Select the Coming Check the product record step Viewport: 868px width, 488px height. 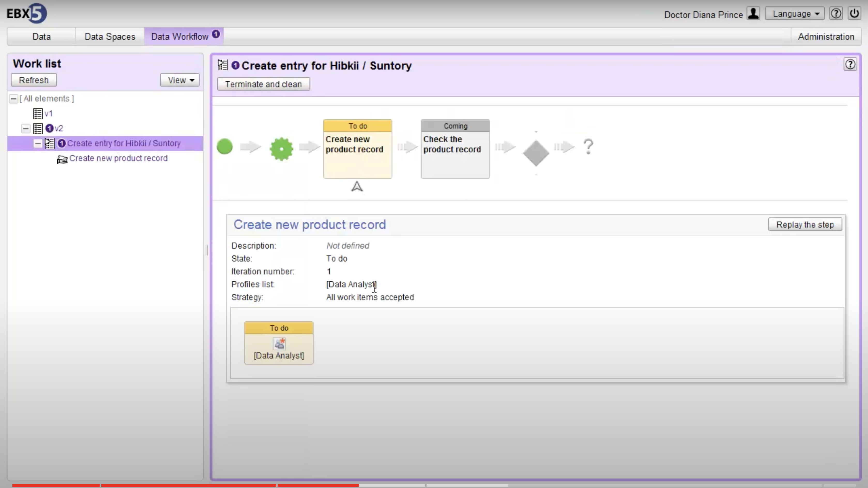[455, 149]
